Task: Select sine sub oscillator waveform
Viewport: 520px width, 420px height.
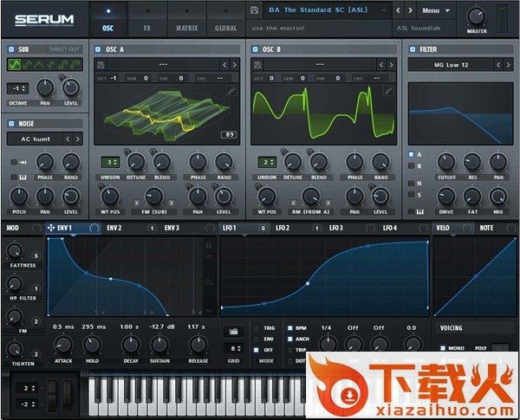Action: pyautogui.click(x=14, y=65)
